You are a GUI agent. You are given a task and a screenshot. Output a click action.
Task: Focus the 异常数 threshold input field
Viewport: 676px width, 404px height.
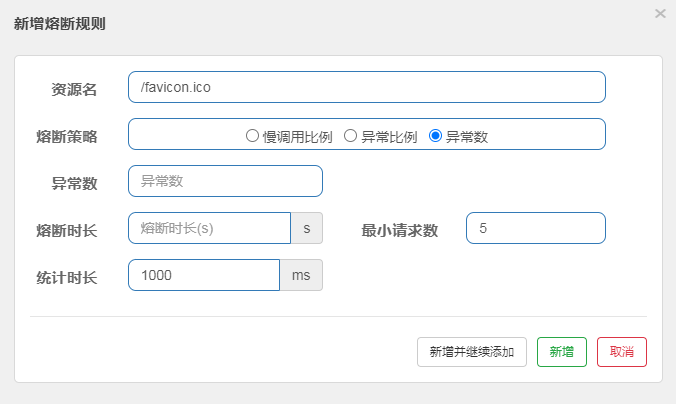[225, 181]
